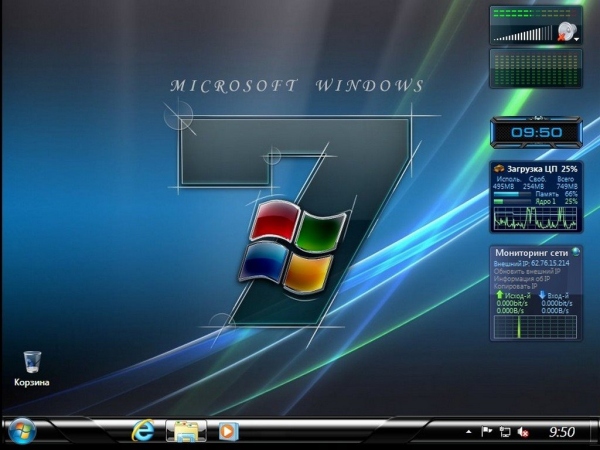Click the CPU icon beside Загрузка ЦП

(x=500, y=169)
